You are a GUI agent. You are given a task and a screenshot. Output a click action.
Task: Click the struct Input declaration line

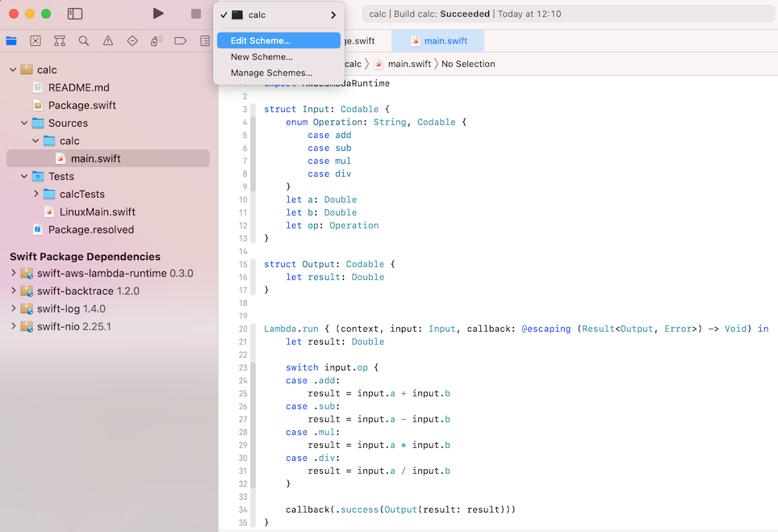(327, 109)
